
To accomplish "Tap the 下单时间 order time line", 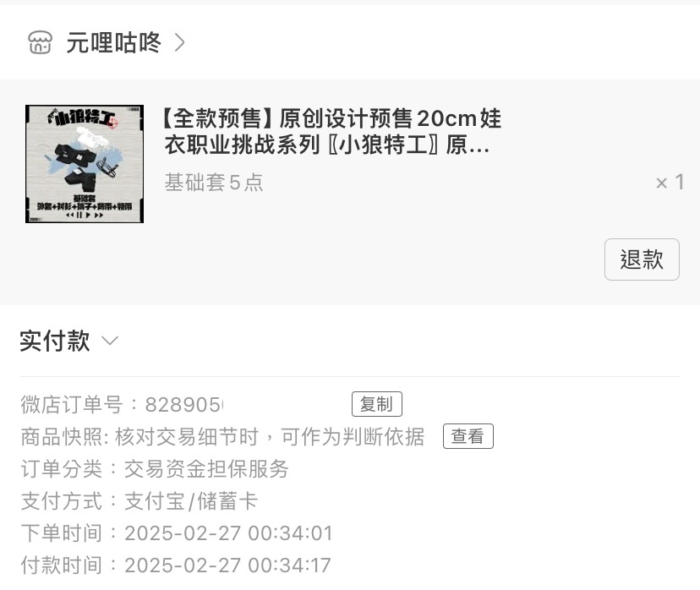I will pos(177,533).
